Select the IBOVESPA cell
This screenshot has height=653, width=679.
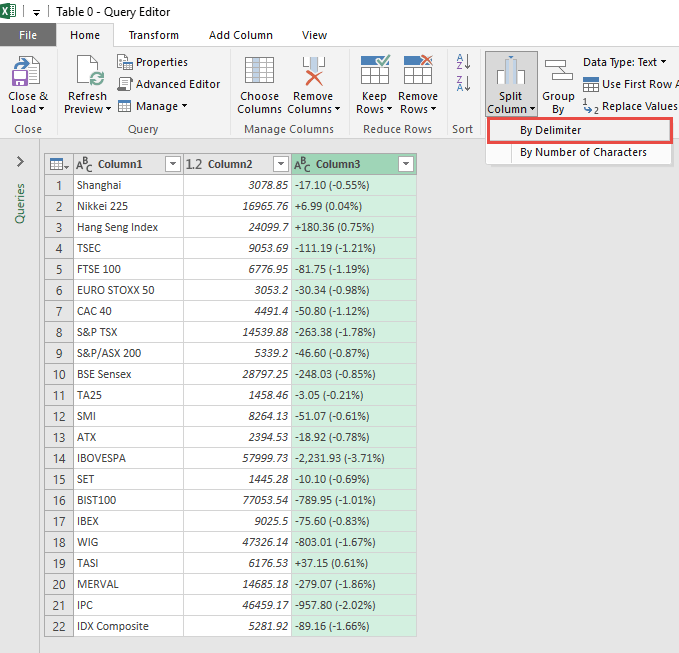click(129, 458)
